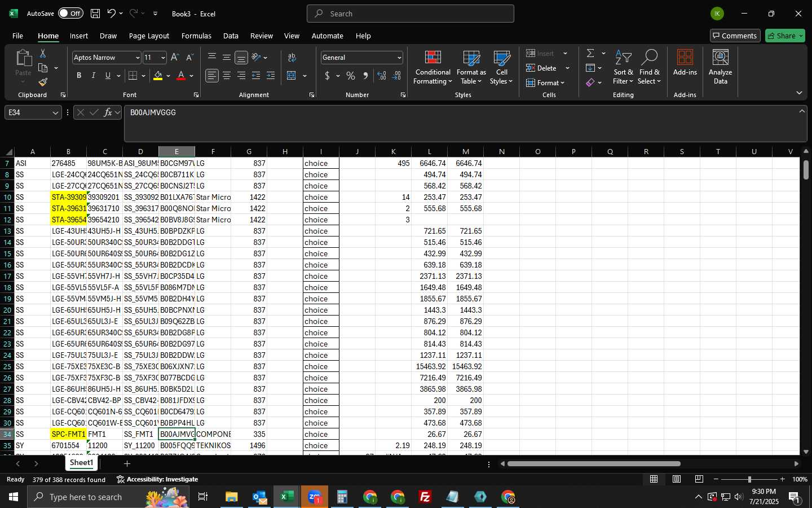
Task: Open the Name Box dropdown arrow
Action: pos(55,113)
